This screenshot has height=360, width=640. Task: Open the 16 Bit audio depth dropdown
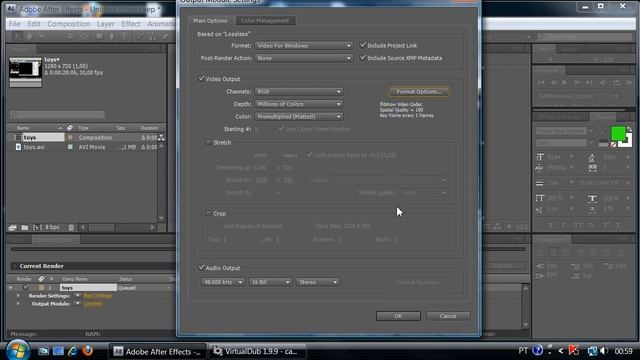pos(270,282)
